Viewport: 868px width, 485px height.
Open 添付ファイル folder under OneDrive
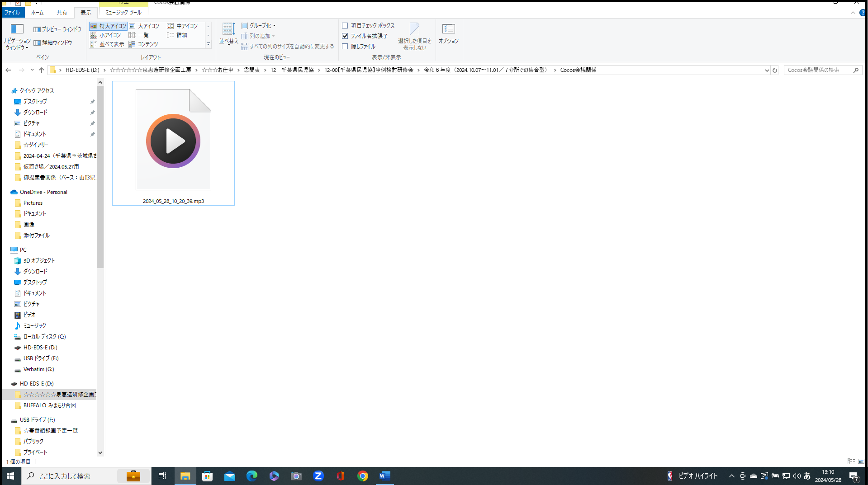point(37,235)
